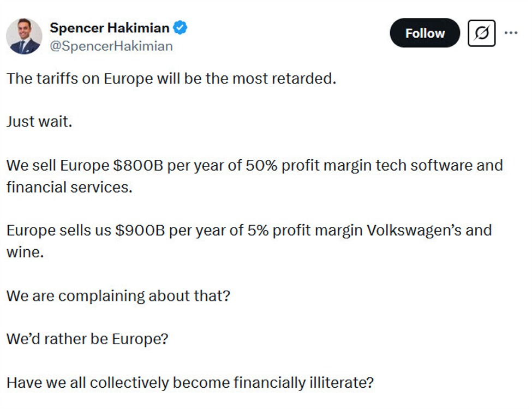Click "We are complaining about that?" line
Viewport: 532px width, 409px height.
(118, 296)
